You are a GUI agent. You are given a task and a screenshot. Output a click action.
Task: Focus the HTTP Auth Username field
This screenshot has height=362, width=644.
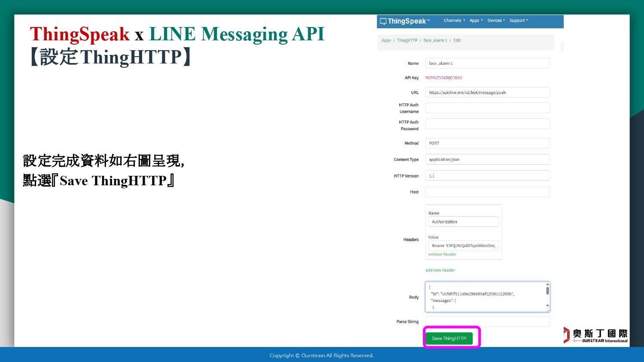tap(487, 108)
